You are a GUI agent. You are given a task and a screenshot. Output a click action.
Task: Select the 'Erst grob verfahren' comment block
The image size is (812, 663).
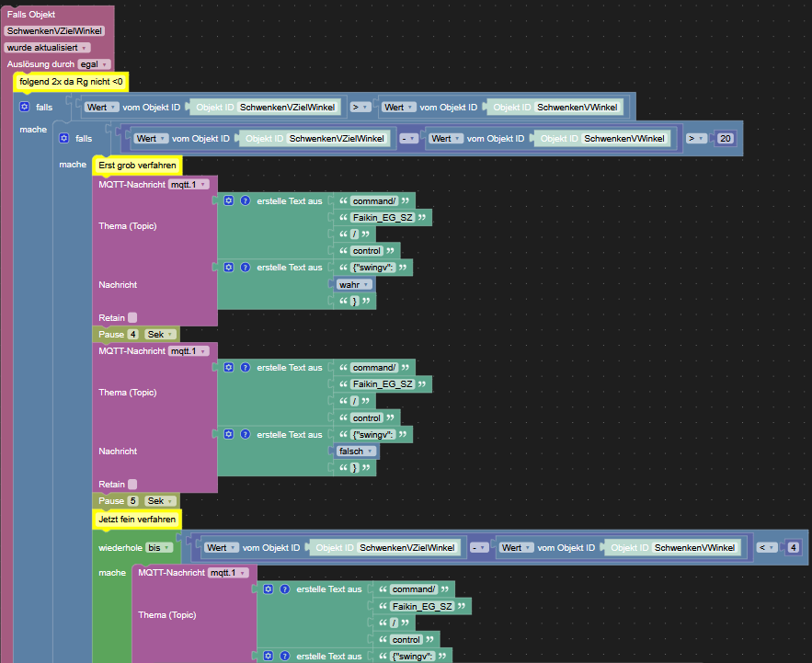coord(138,165)
